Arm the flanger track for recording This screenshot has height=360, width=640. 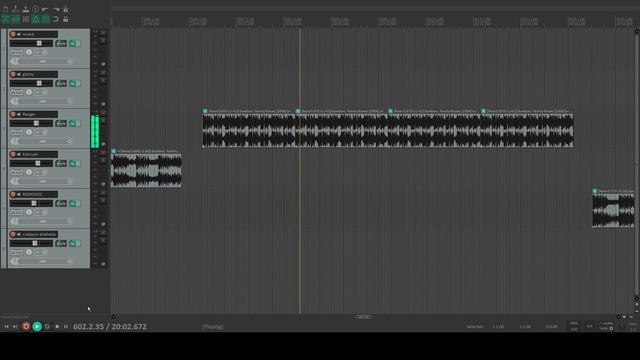pyautogui.click(x=13, y=114)
